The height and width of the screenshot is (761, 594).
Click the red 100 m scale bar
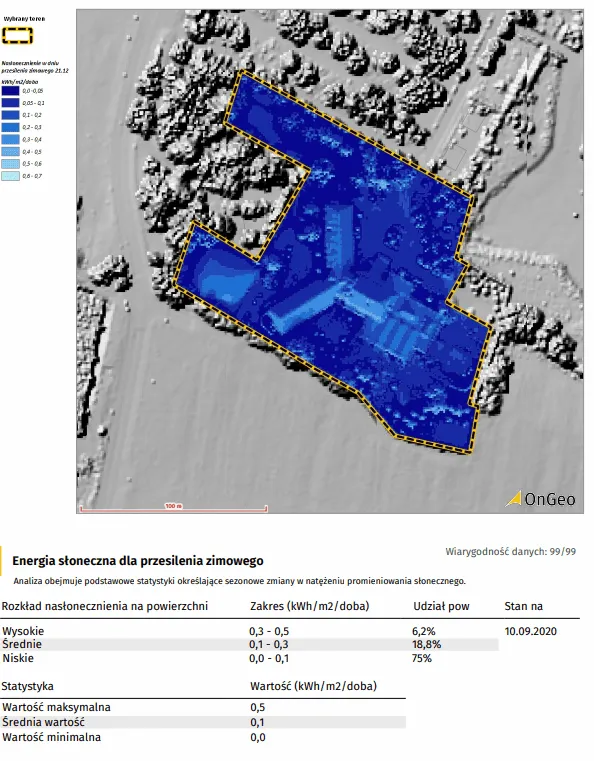(x=173, y=508)
